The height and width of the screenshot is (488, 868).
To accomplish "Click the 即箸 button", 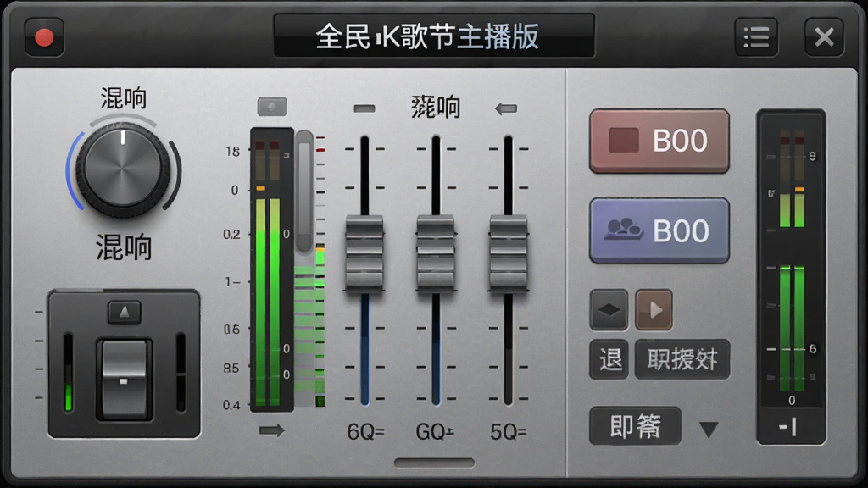I will [x=635, y=426].
